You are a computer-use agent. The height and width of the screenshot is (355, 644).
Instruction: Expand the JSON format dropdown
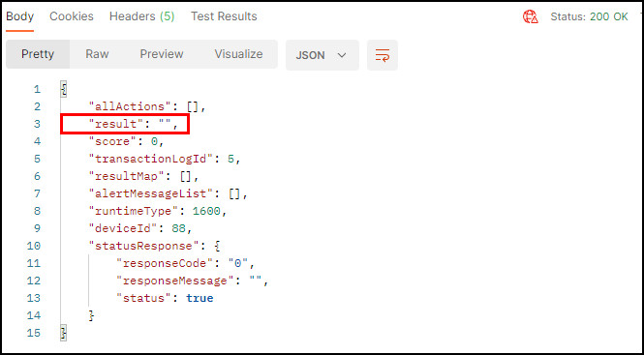(x=322, y=55)
